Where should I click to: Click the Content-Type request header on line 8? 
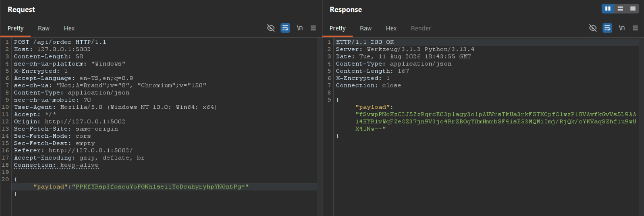[x=72, y=93]
